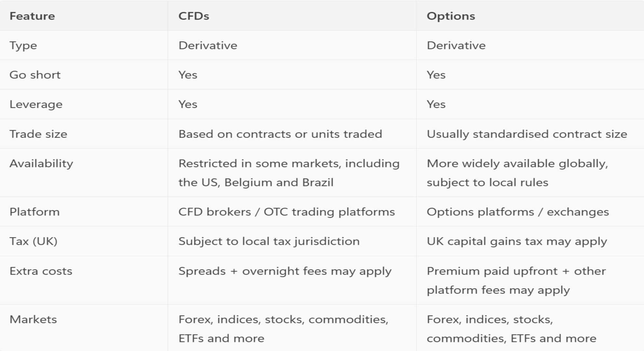Select the "Go short" row label
Image resolution: width=644 pixels, height=351 pixels.
click(x=35, y=75)
